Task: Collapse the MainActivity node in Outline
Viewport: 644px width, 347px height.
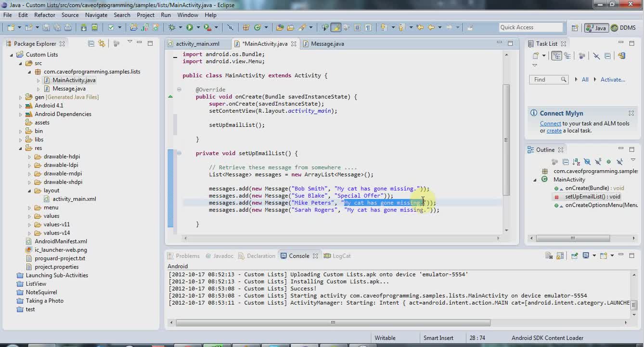Action: pyautogui.click(x=535, y=180)
